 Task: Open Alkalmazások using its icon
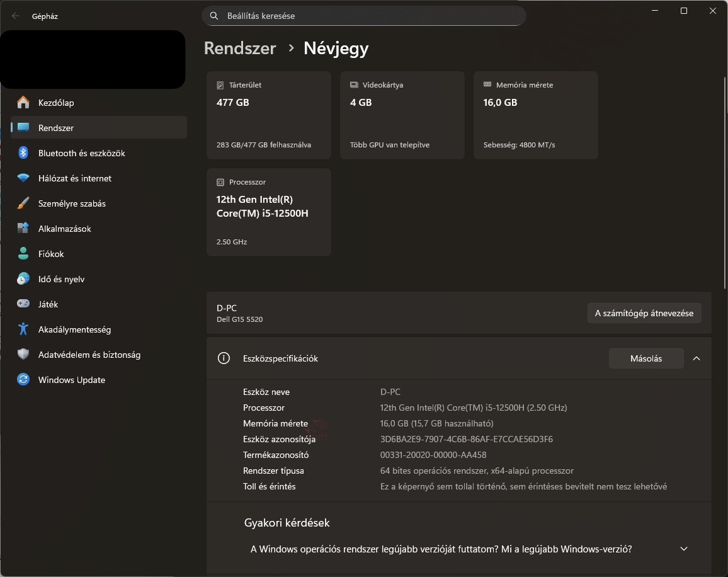click(x=23, y=229)
